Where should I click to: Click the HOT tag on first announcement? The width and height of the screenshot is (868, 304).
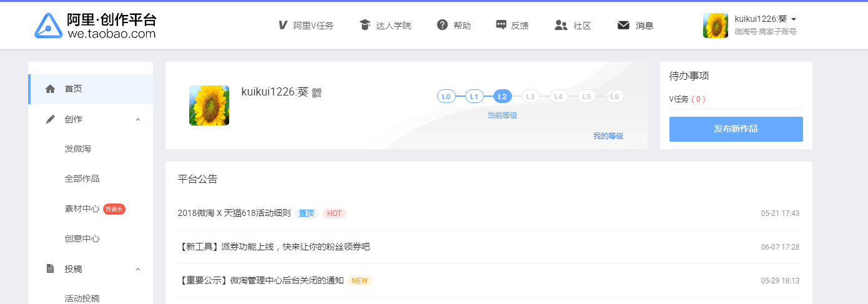[x=334, y=213]
